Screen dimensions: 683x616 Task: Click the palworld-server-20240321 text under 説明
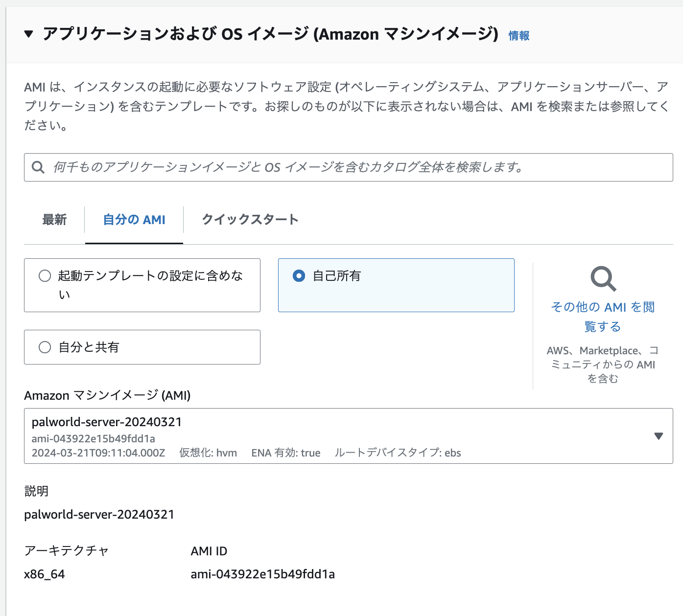(99, 515)
